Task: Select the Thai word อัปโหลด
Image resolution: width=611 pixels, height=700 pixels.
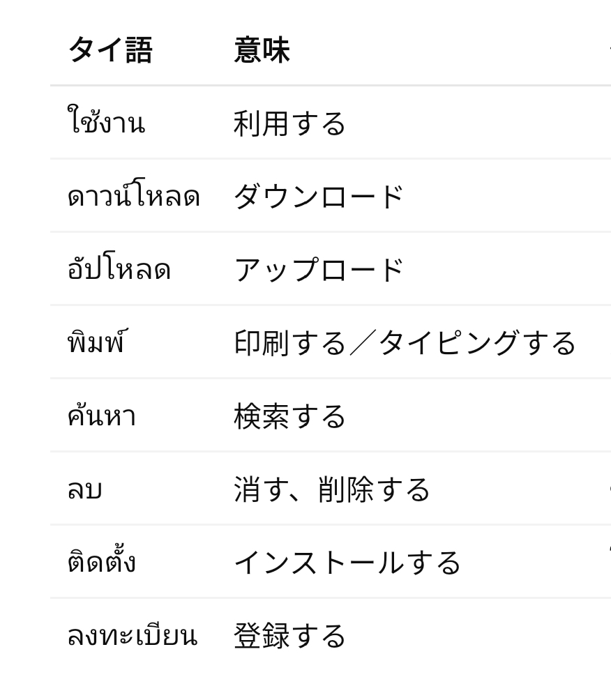Action: (x=119, y=266)
